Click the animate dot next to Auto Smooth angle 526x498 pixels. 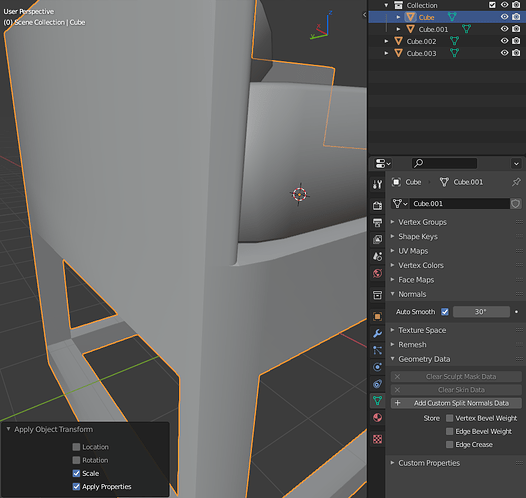[516, 312]
